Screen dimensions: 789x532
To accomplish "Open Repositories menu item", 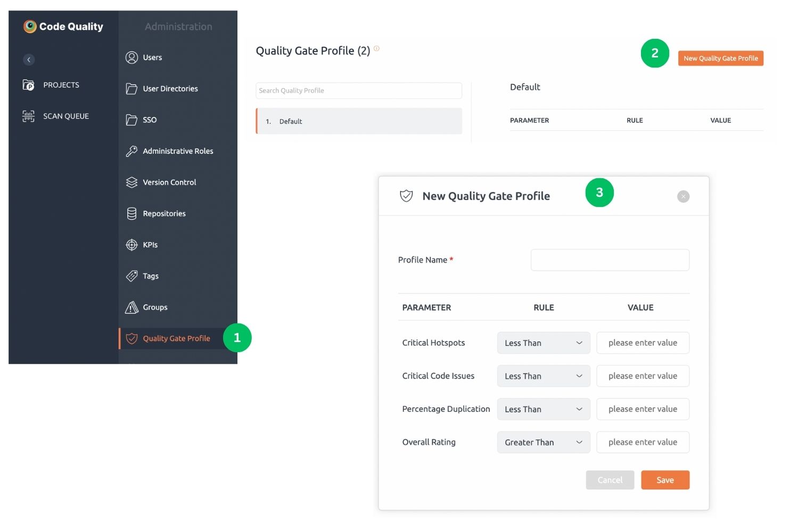I will click(164, 213).
